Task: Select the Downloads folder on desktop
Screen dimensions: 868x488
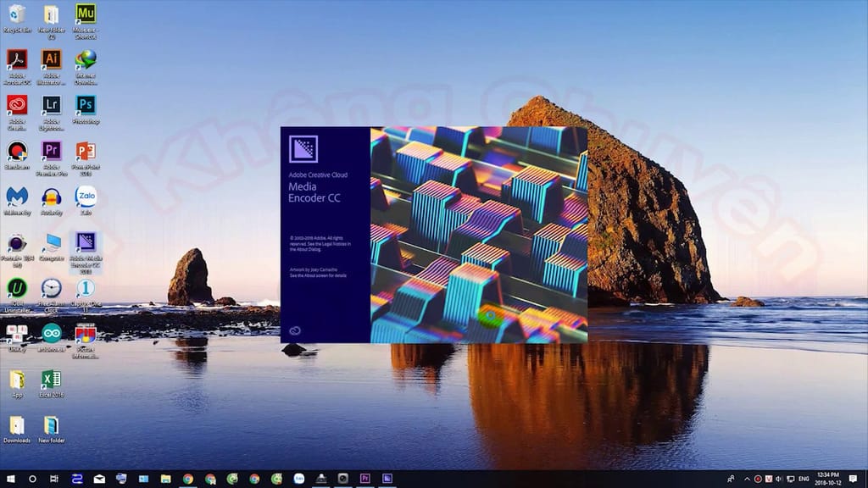Action: pyautogui.click(x=17, y=430)
